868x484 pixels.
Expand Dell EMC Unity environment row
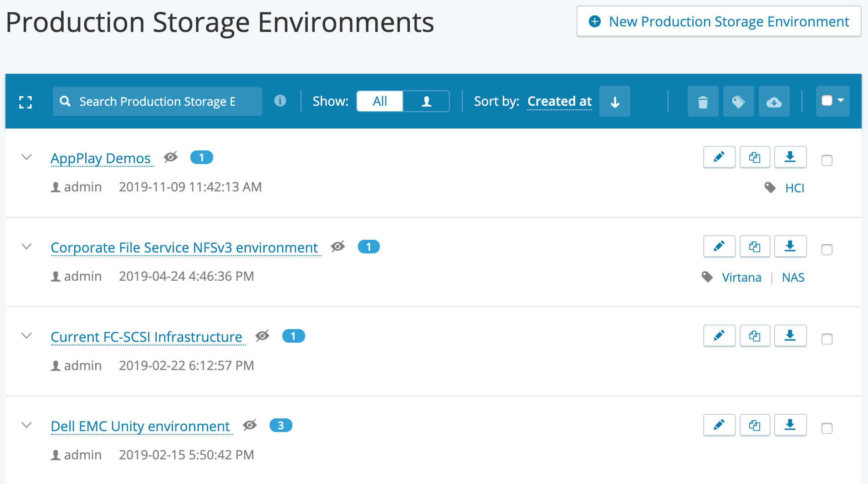click(27, 425)
